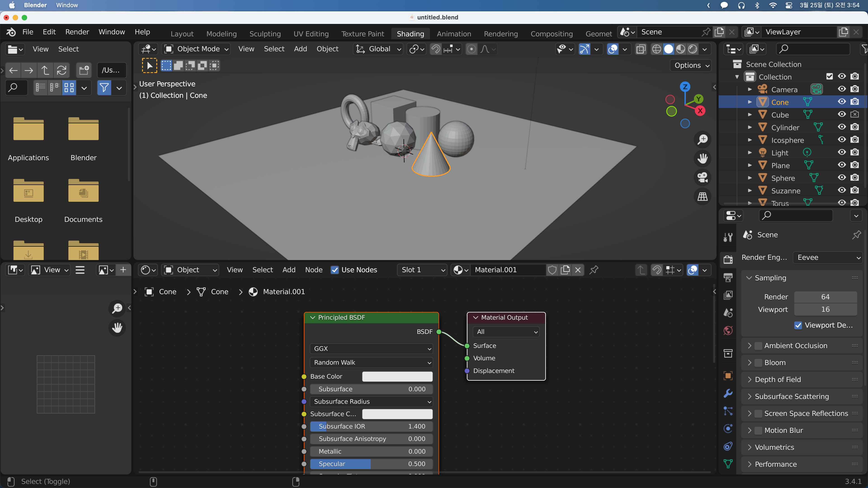The image size is (868, 488).
Task: Adjust the Specular slider
Action: point(371,464)
